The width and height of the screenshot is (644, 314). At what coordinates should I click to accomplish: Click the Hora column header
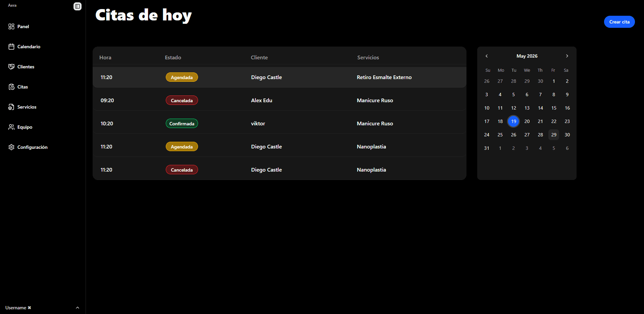pyautogui.click(x=105, y=57)
